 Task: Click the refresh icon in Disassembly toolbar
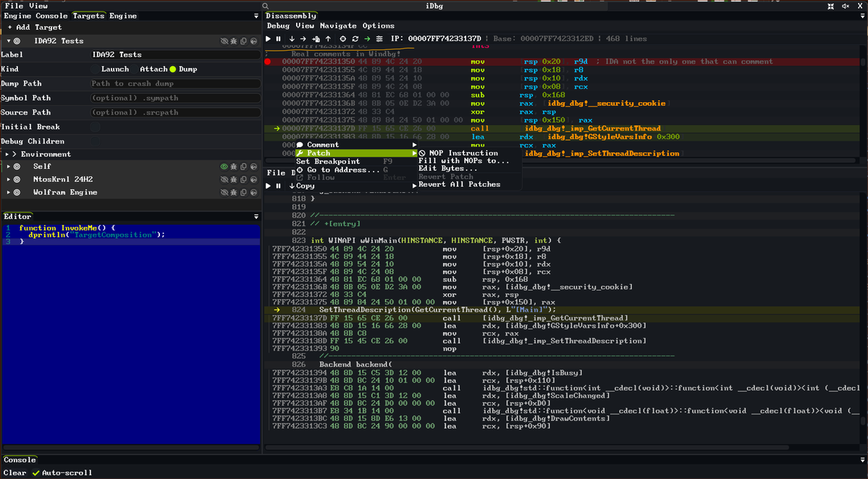coord(355,39)
